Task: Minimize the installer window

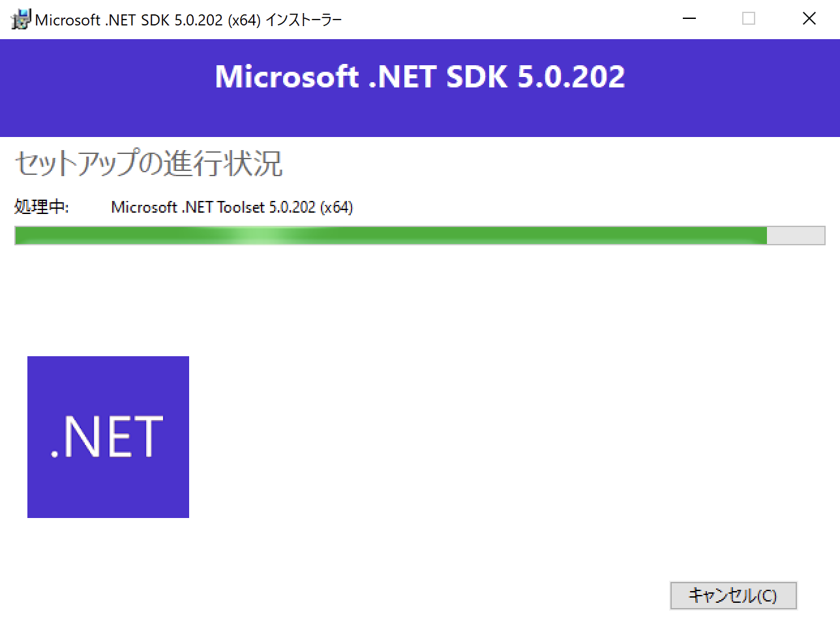Action: (689, 19)
